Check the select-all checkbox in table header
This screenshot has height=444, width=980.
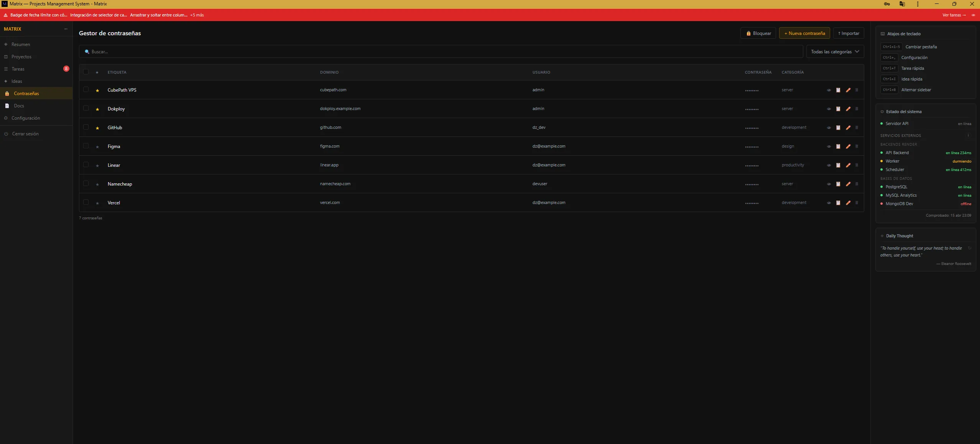[x=86, y=72]
